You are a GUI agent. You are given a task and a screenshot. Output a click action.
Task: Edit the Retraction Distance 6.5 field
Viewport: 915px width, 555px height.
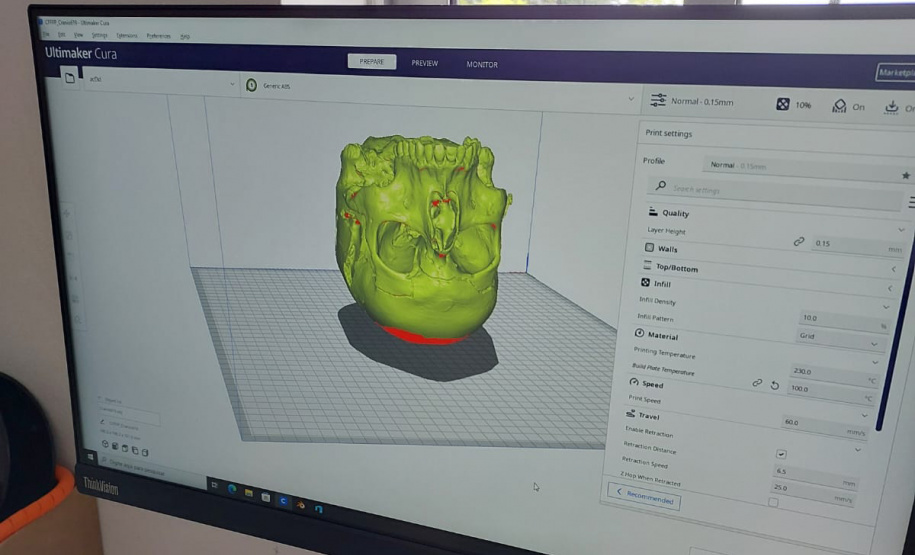click(815, 475)
